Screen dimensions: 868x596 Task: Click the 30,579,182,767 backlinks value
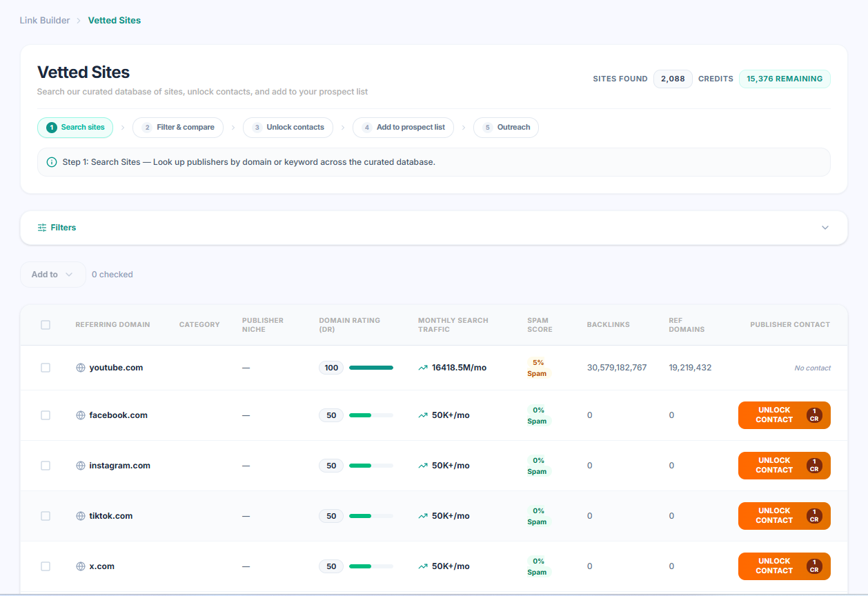click(617, 368)
